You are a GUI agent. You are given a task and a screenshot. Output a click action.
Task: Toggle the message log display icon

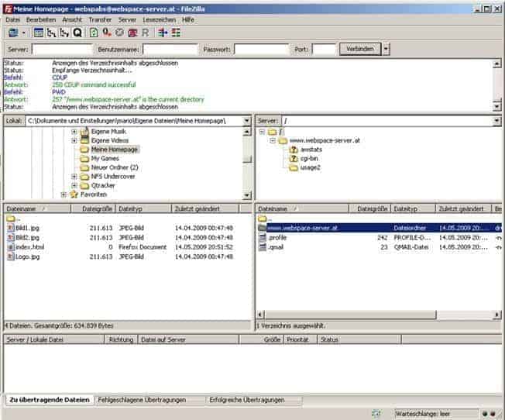point(39,33)
